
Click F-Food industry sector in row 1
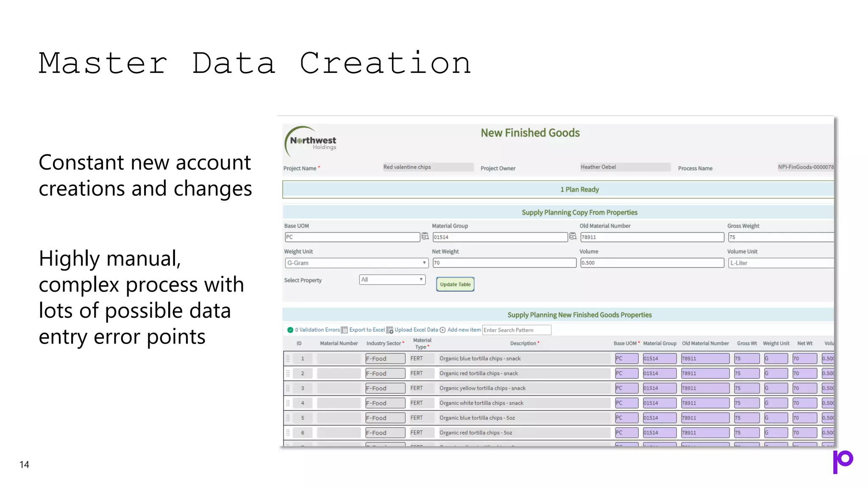(385, 359)
